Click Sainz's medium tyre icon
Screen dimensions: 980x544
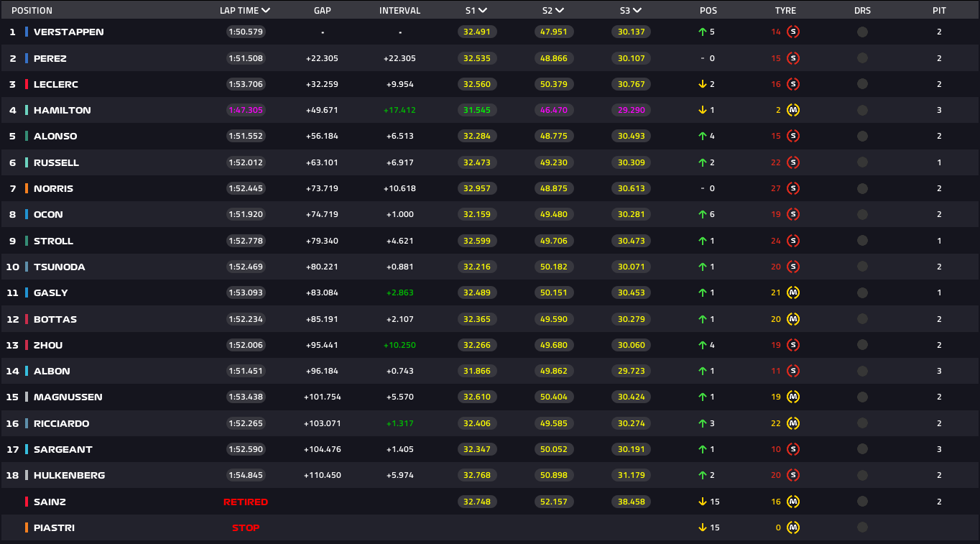[793, 502]
